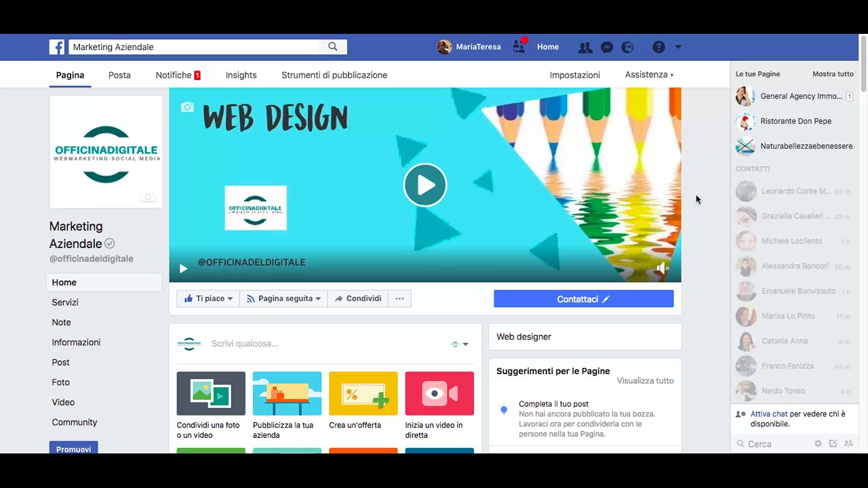Unmute the cover video sound

[x=663, y=268]
